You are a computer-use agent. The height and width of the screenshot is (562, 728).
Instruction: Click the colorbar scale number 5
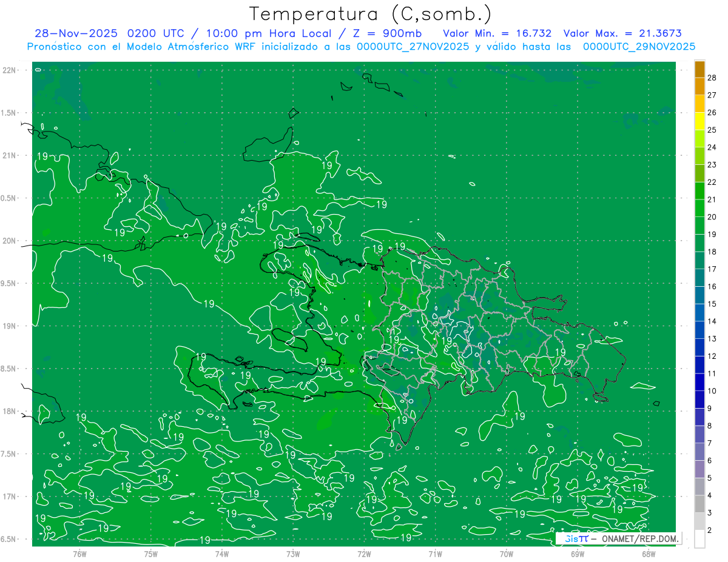point(710,478)
